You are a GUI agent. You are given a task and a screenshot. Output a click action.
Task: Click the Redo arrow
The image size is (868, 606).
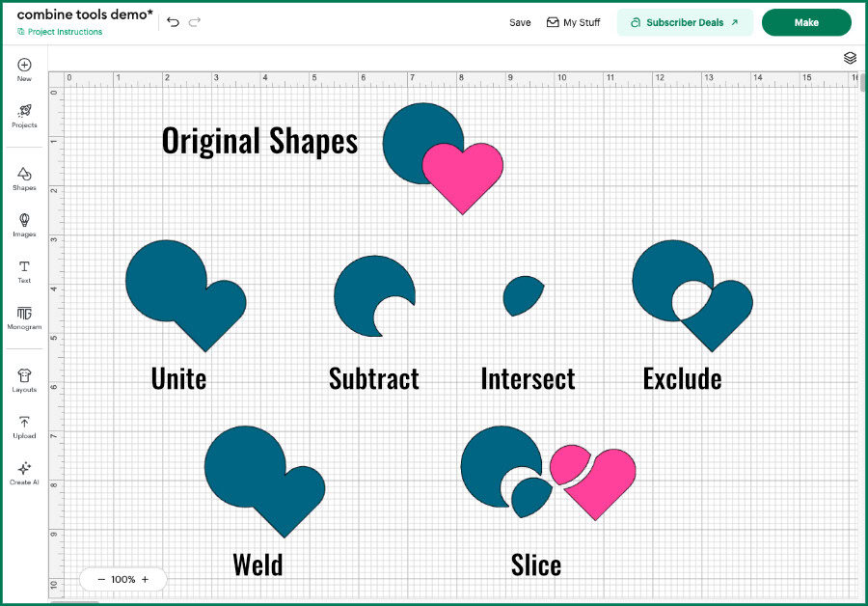click(194, 22)
